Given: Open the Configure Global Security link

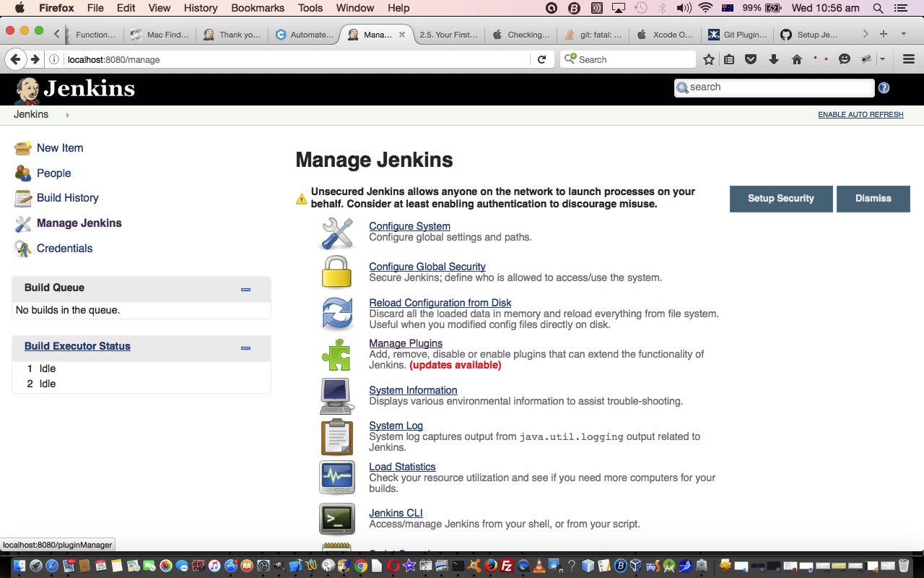Looking at the screenshot, I should [427, 267].
